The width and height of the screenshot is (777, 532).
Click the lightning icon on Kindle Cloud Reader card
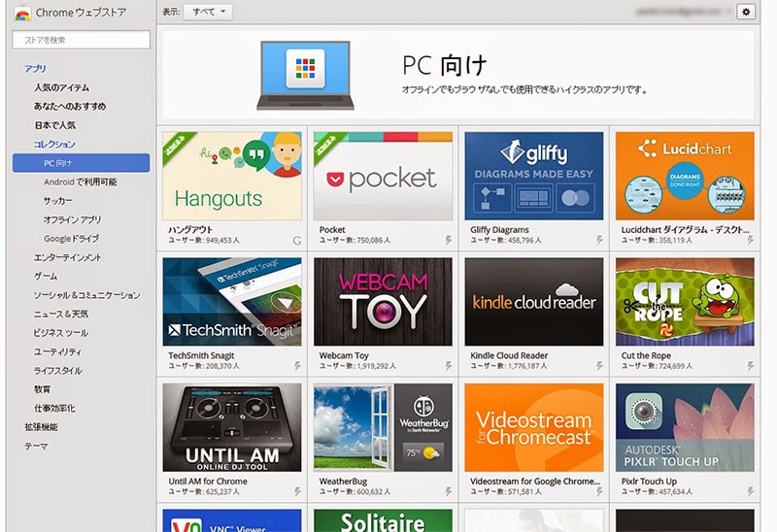(x=599, y=366)
